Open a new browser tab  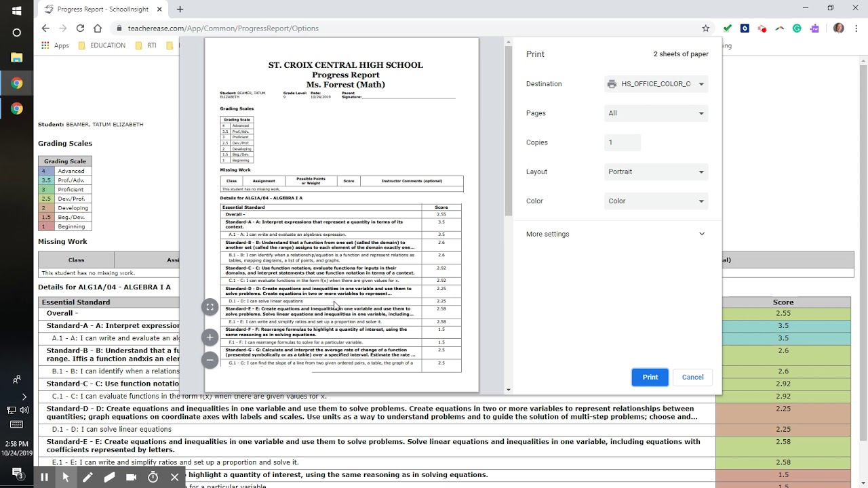180,9
